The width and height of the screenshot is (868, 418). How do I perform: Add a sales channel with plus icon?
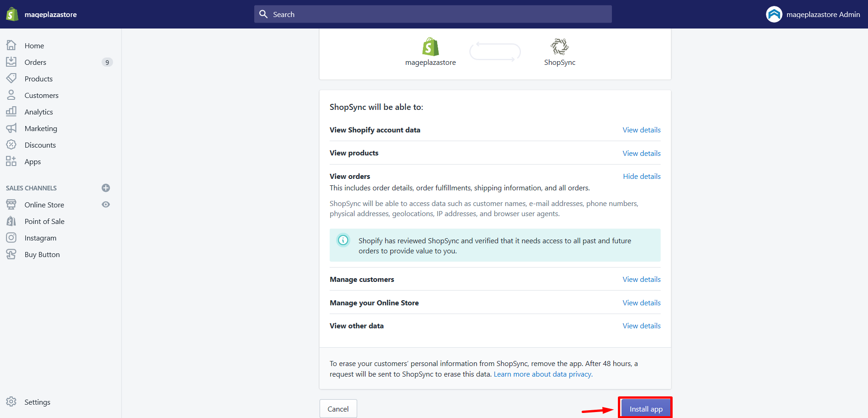click(106, 188)
